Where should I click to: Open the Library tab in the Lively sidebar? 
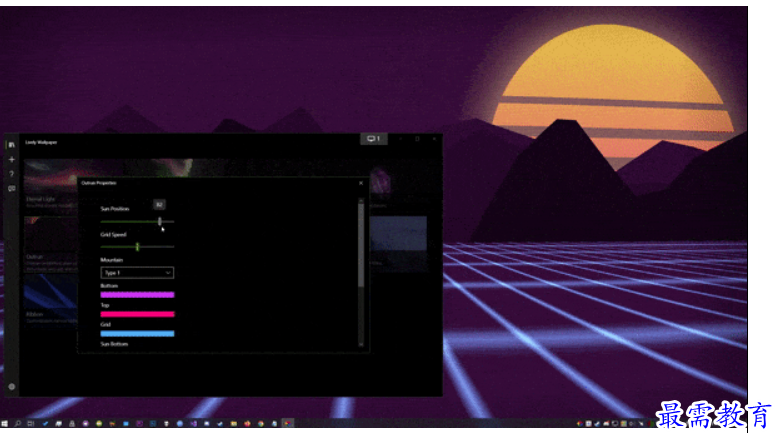click(x=11, y=145)
